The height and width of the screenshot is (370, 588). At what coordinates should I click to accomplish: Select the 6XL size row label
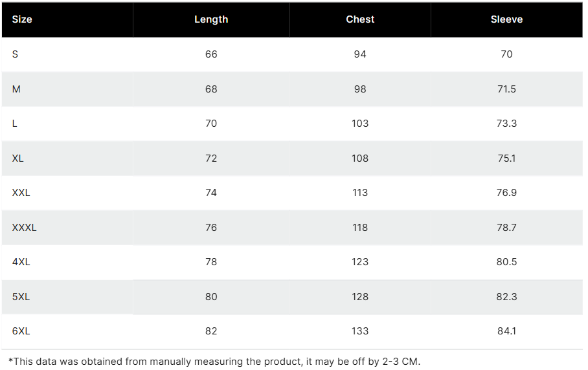click(x=21, y=331)
